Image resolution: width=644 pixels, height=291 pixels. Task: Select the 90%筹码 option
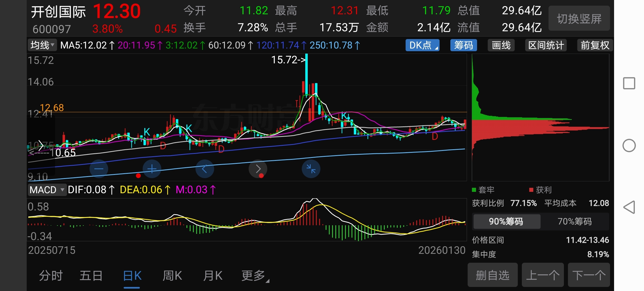[x=506, y=221]
